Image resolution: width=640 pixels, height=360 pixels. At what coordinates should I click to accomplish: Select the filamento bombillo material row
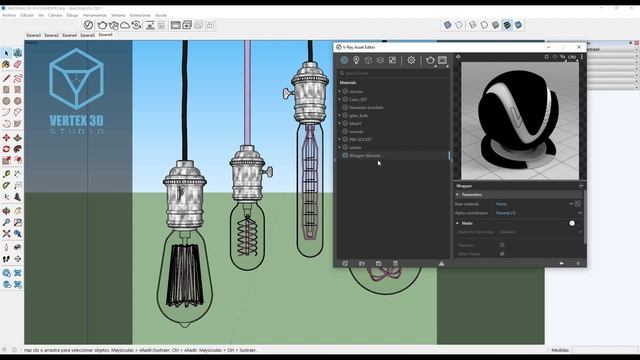393,107
